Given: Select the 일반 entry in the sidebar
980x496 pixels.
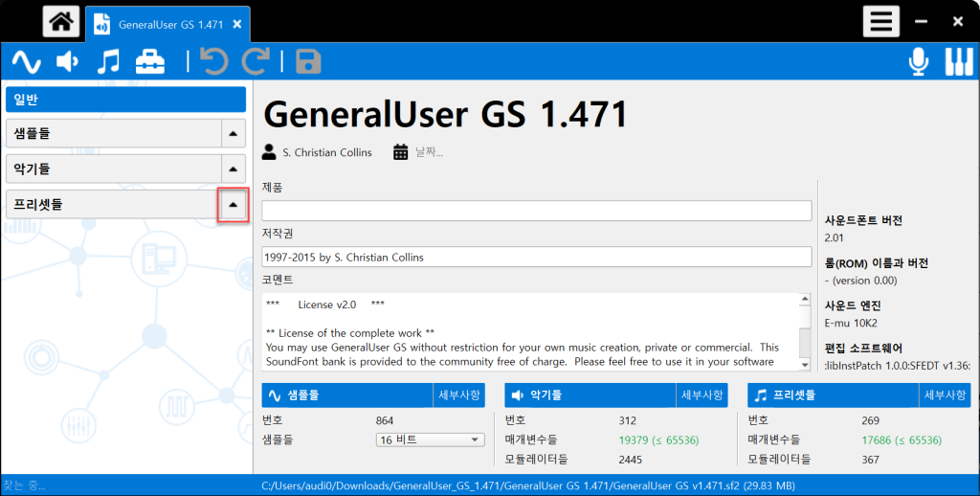Looking at the screenshot, I should pos(125,100).
